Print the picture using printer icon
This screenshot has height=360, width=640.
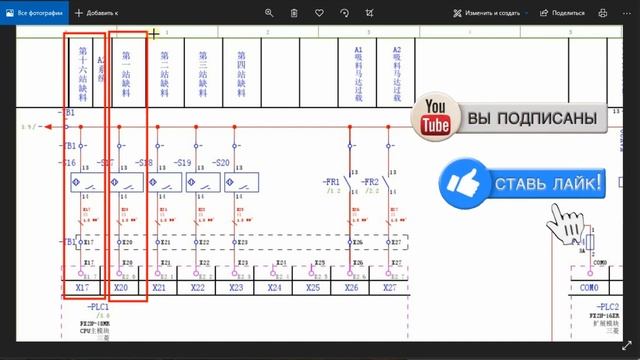click(602, 13)
